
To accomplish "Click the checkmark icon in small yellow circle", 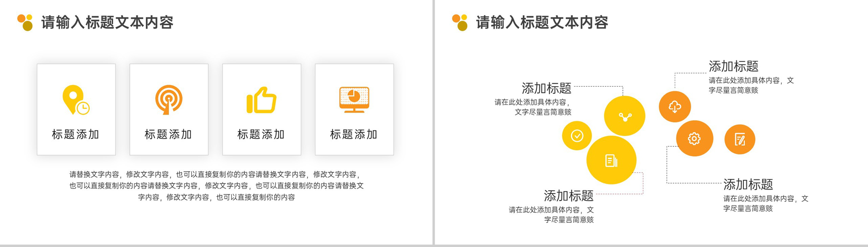I will (x=577, y=136).
